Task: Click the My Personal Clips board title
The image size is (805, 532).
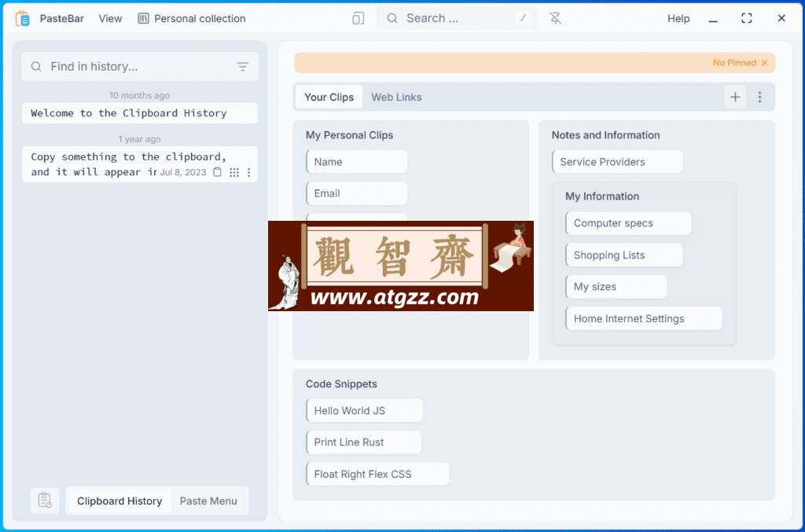Action: [350, 135]
